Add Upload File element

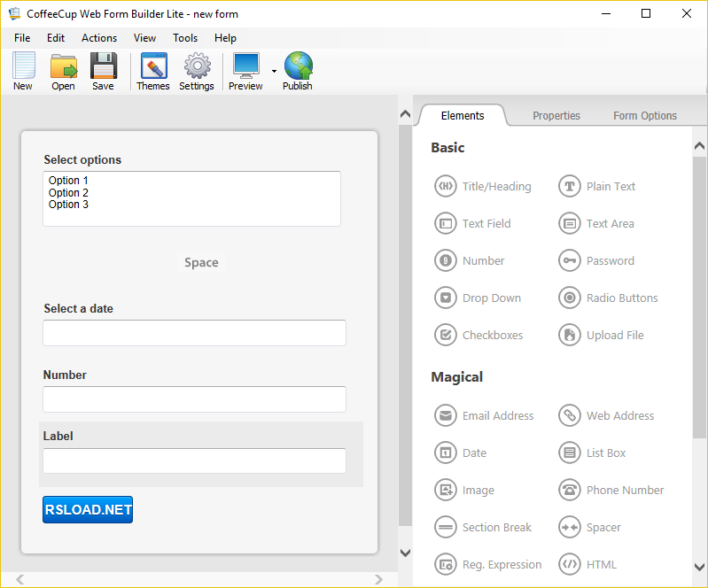pos(601,336)
